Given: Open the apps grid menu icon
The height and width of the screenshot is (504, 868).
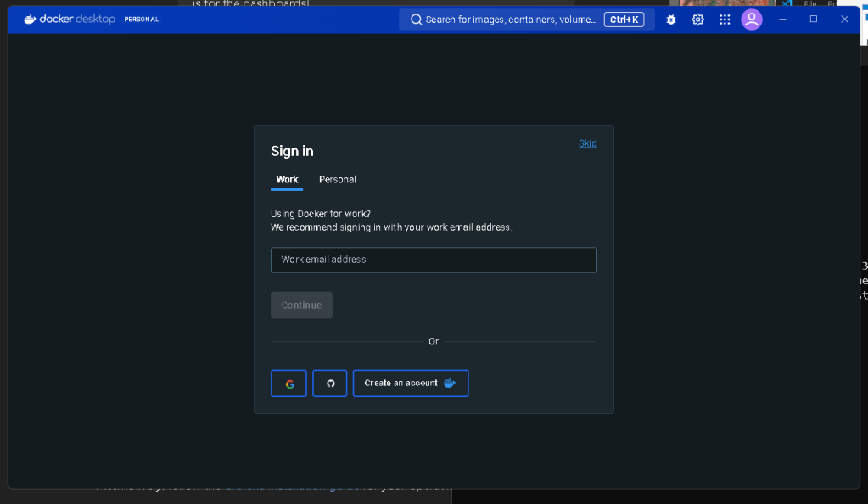Looking at the screenshot, I should point(725,20).
